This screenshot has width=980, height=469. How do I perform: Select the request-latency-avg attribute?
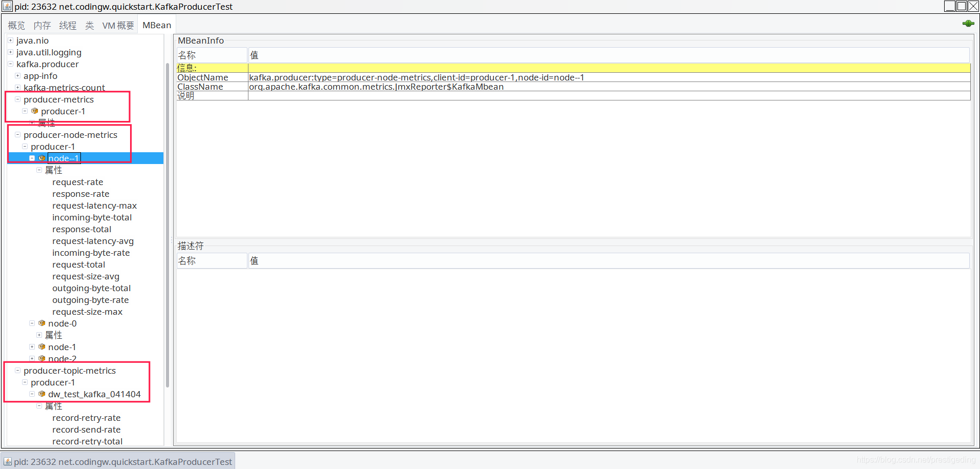93,241
